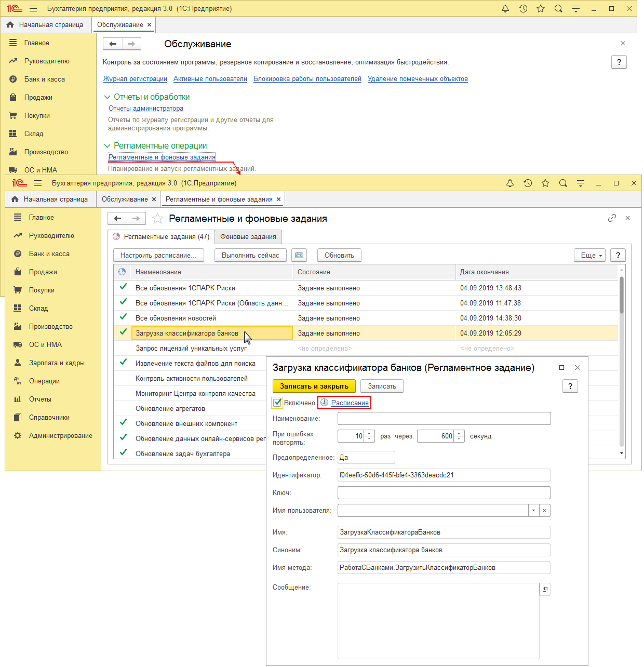
Task: Click the Записать button
Action: (382, 386)
